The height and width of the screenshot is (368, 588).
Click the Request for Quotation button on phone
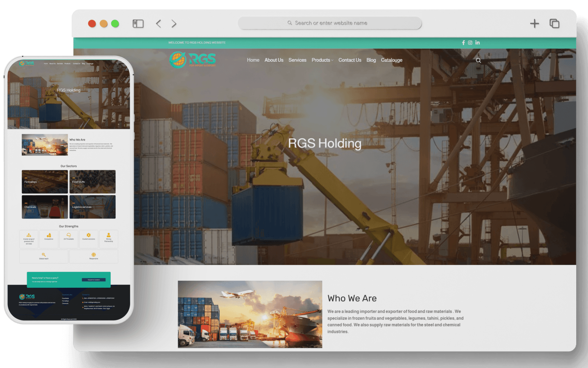94,280
